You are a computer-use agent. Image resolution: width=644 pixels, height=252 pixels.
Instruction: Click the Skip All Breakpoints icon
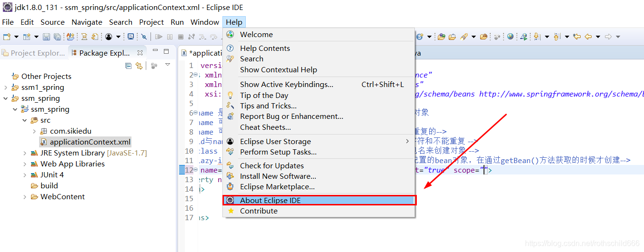(x=144, y=37)
